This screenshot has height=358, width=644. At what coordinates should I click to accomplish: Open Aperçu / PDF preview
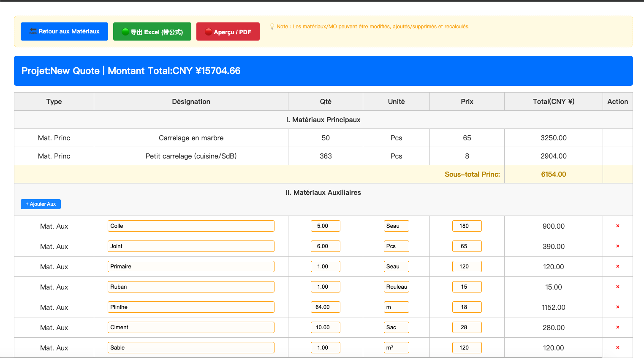[x=228, y=32]
